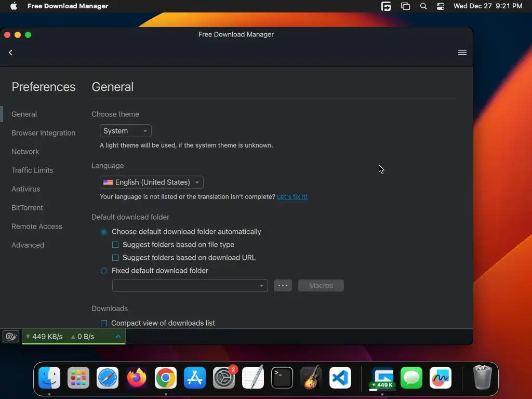Open the General preferences section

click(24, 114)
